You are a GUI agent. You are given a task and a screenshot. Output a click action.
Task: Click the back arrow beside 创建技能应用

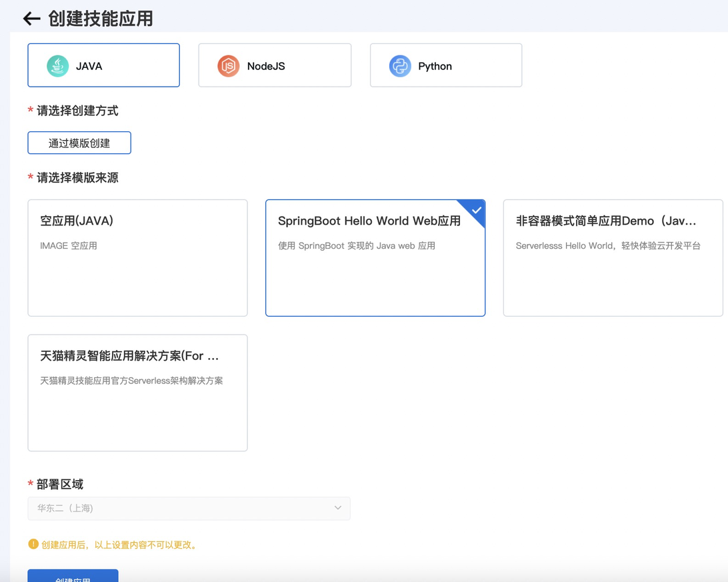click(x=31, y=19)
